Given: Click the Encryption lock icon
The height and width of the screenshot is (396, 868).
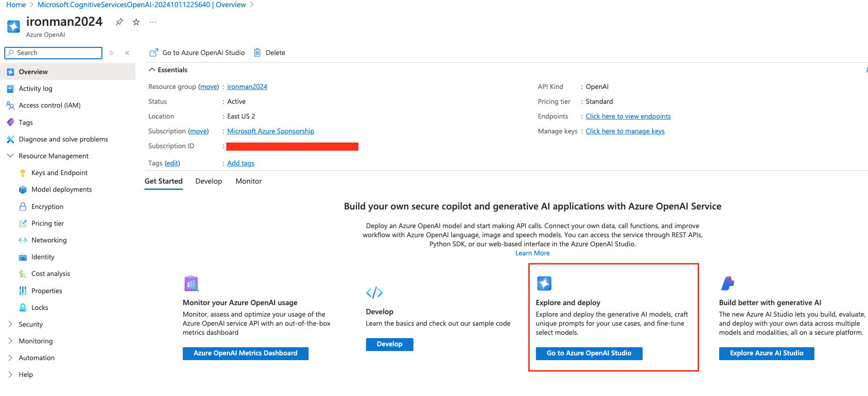Looking at the screenshot, I should (x=22, y=207).
